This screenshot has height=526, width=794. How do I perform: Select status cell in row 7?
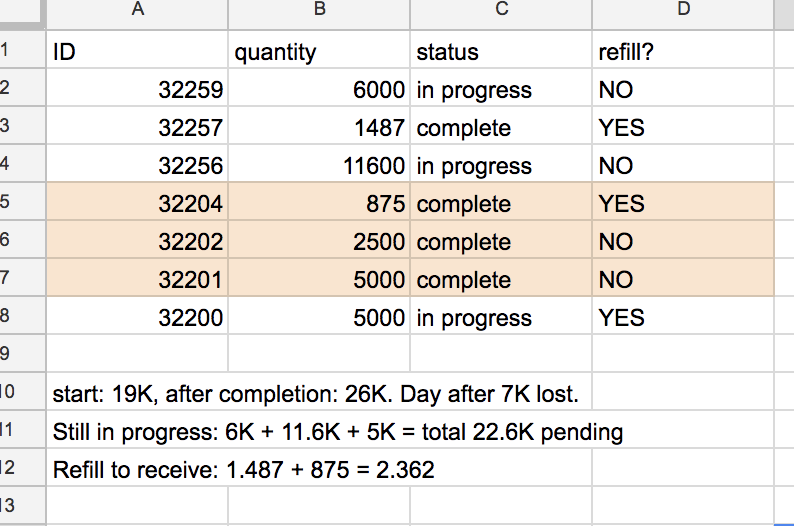(501, 277)
